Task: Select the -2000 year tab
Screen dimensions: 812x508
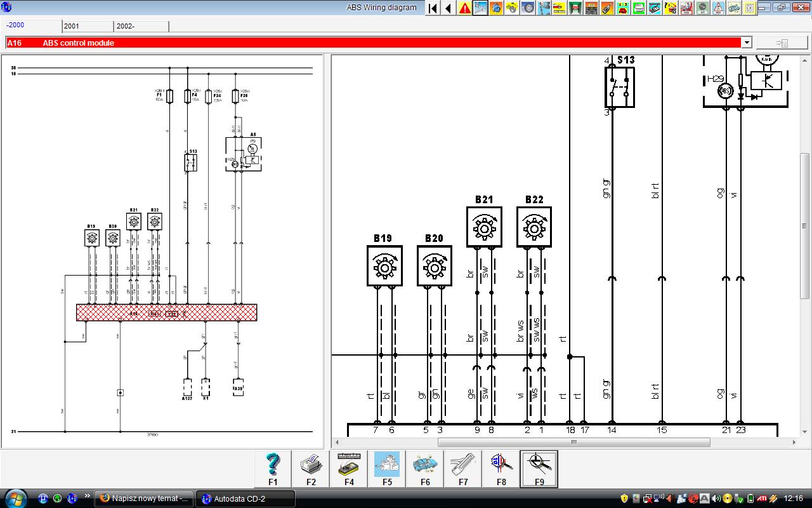Action: [x=33, y=26]
